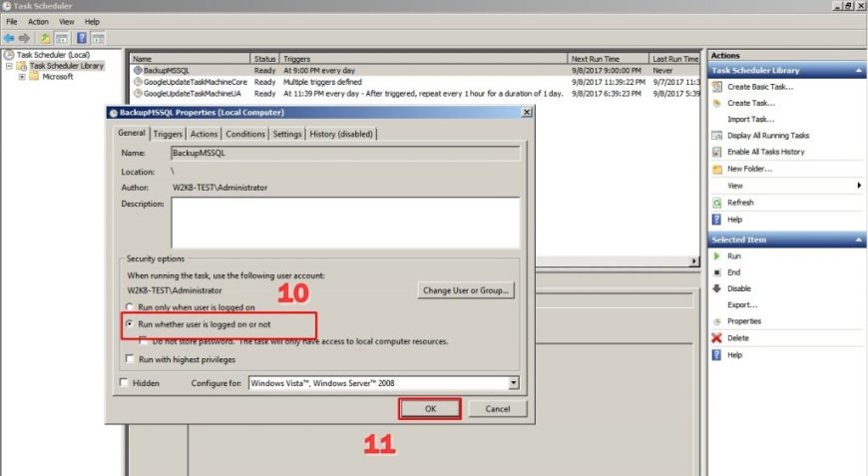
Task: Expand the Microsoft folder tree node
Action: click(22, 77)
